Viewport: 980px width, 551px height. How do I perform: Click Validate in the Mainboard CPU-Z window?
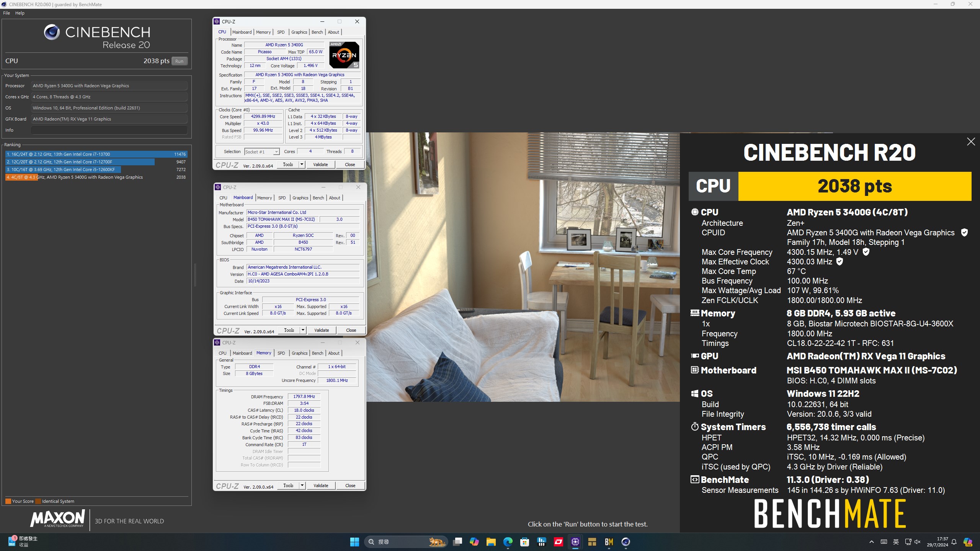[x=322, y=330]
